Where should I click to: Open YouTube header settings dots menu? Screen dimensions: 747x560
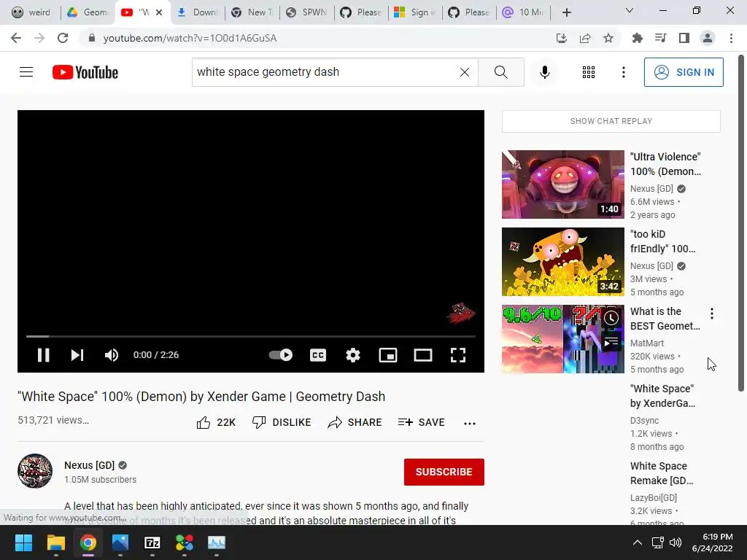pyautogui.click(x=623, y=72)
